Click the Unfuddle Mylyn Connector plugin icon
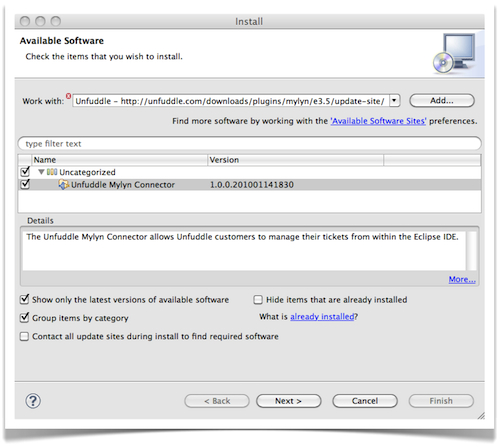500x447 pixels. (63, 184)
